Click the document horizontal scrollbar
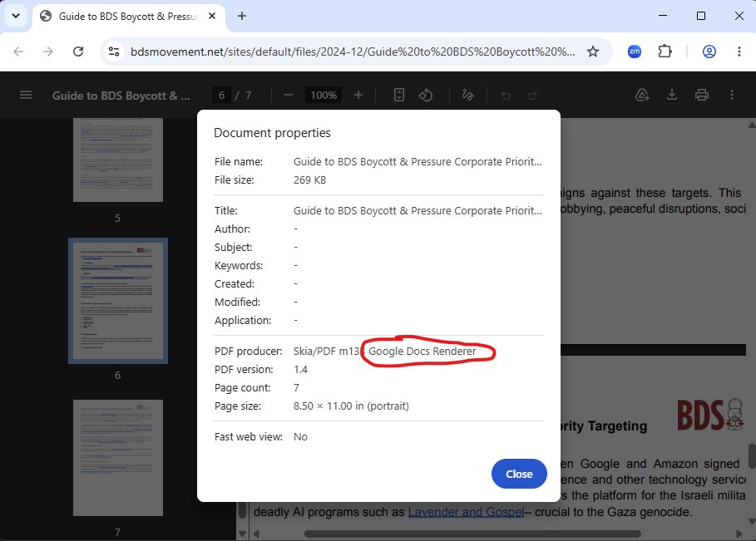Image resolution: width=756 pixels, height=541 pixels. coord(472,534)
